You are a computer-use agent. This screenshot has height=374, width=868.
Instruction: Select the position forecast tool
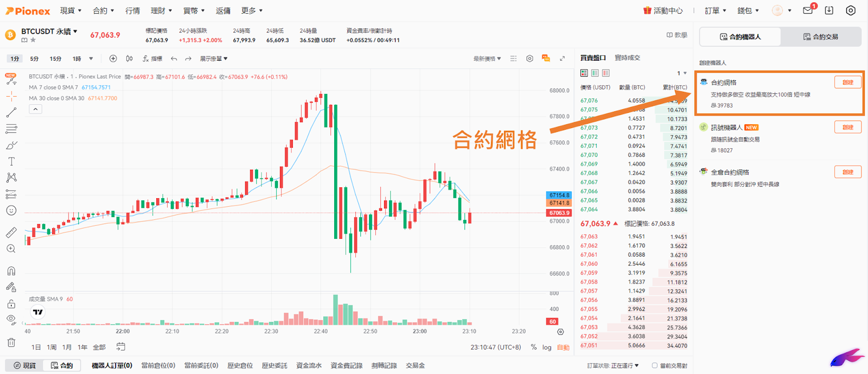coord(11,194)
